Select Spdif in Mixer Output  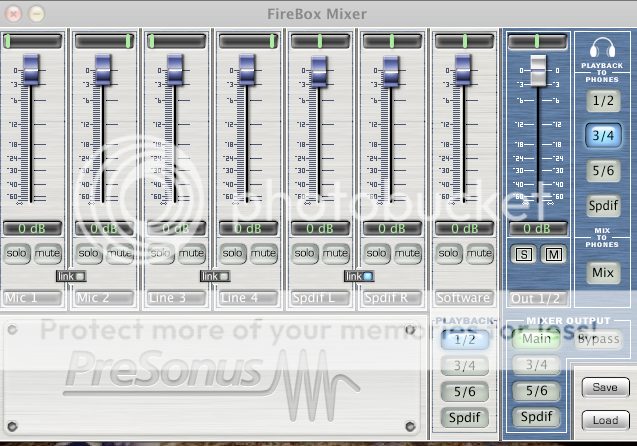[x=536, y=417]
